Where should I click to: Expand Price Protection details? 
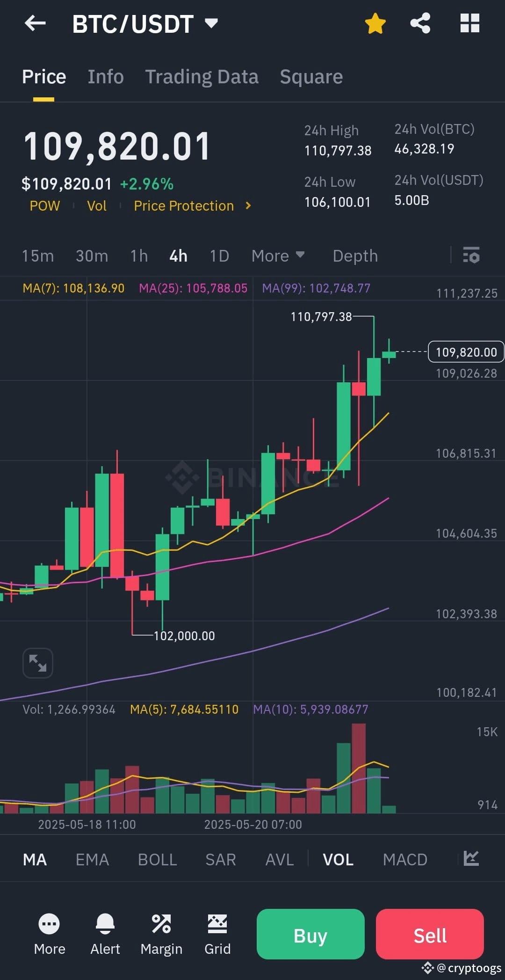[192, 205]
